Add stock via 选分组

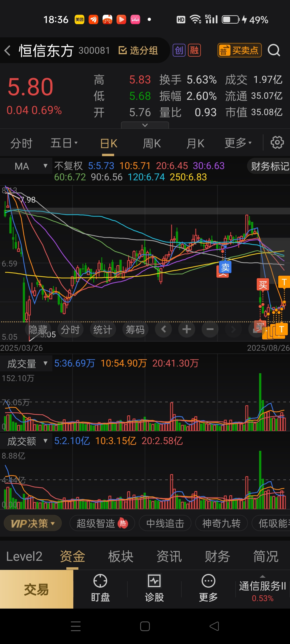pos(138,50)
